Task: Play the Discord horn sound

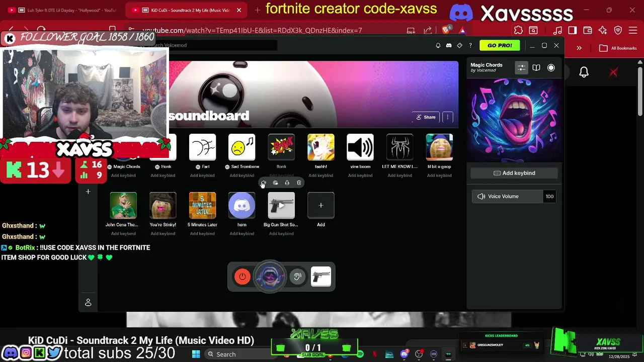Action: [x=242, y=205]
